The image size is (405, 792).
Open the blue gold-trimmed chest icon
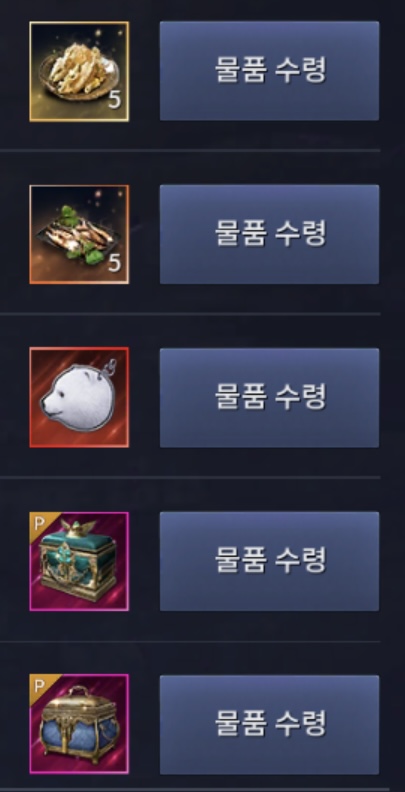pyautogui.click(x=79, y=724)
